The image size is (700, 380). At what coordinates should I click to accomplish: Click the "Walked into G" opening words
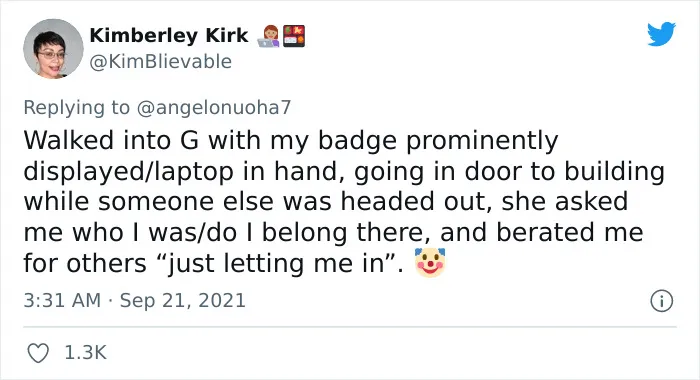(x=113, y=140)
